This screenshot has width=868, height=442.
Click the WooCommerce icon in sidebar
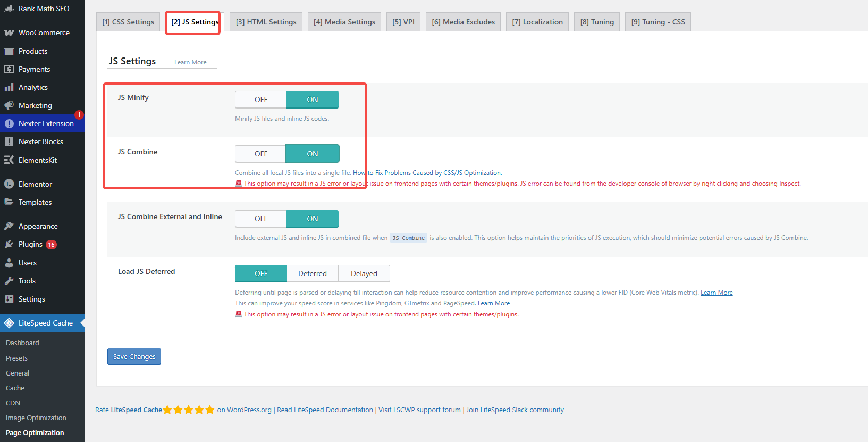coord(9,32)
